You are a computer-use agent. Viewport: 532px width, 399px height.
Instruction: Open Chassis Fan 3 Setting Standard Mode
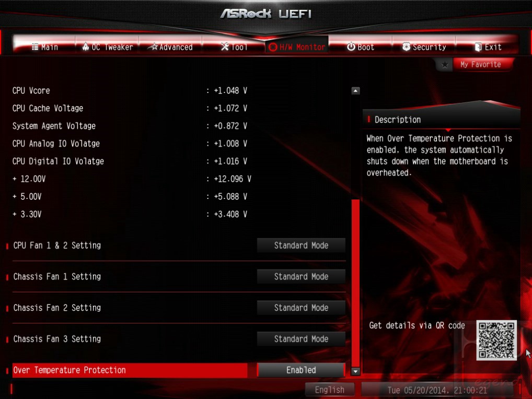pyautogui.click(x=301, y=338)
